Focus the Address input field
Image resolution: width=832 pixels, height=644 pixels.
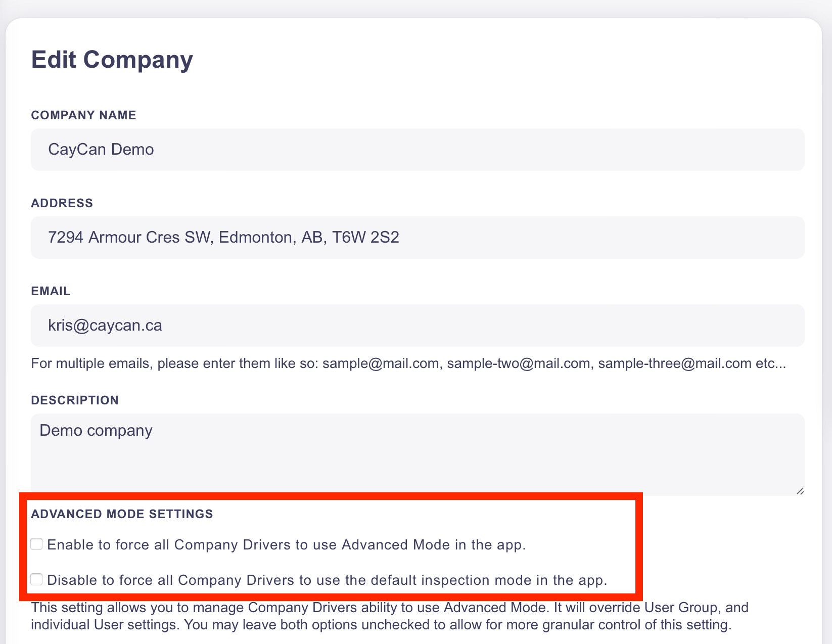point(418,238)
